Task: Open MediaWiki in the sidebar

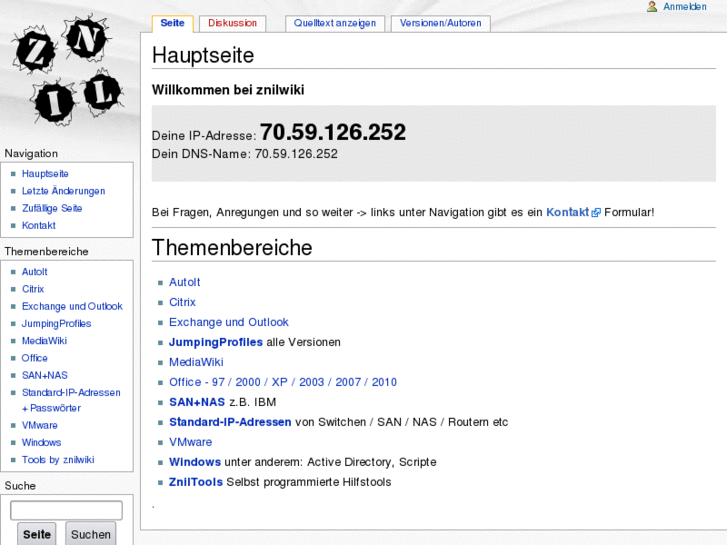Action: [x=44, y=341]
